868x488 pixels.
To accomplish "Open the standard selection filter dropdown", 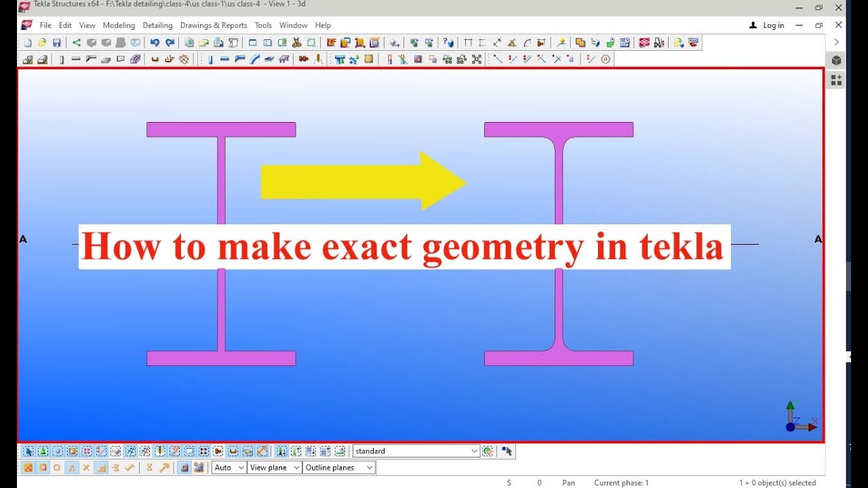I will click(x=416, y=451).
